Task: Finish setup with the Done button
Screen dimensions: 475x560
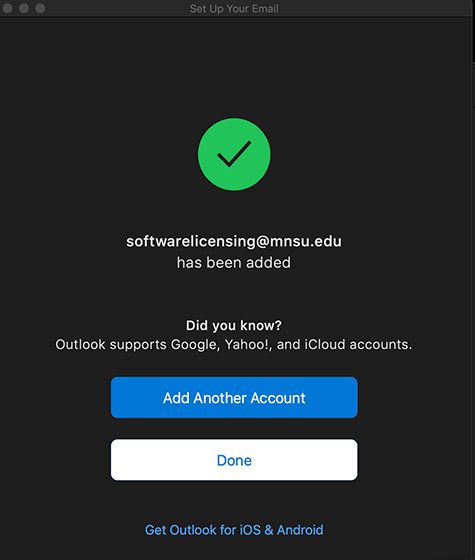Action: [234, 460]
